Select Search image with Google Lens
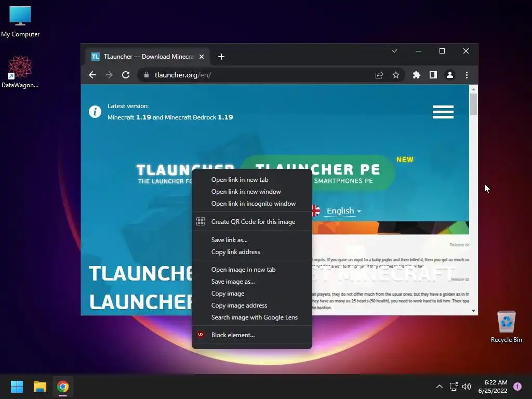Image resolution: width=532 pixels, height=399 pixels. tap(252, 317)
